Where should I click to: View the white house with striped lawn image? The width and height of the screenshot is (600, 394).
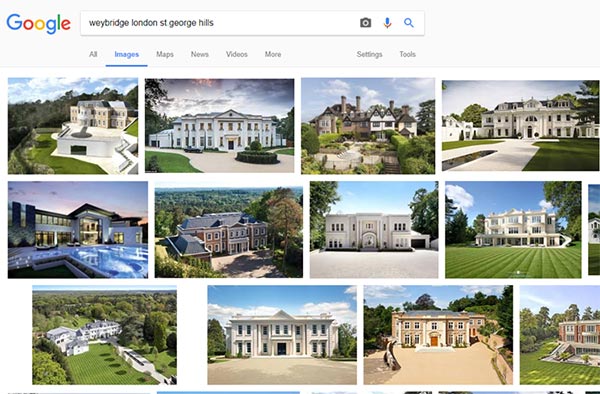tap(513, 230)
